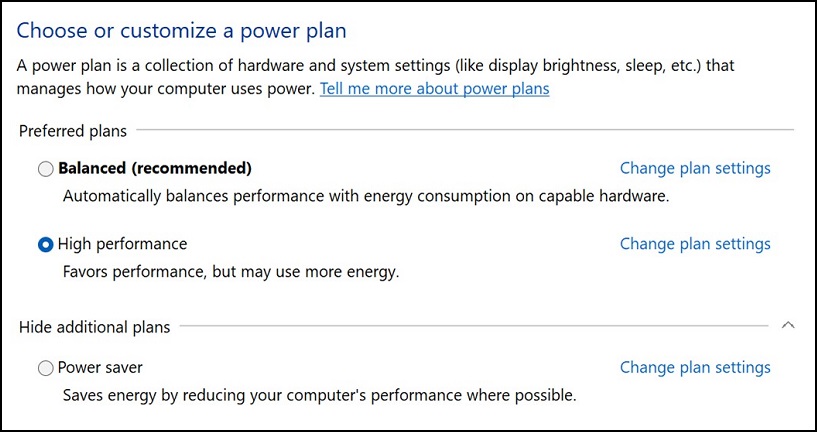Click the Balanced plan's description text
This screenshot has width=817, height=432.
point(365,196)
